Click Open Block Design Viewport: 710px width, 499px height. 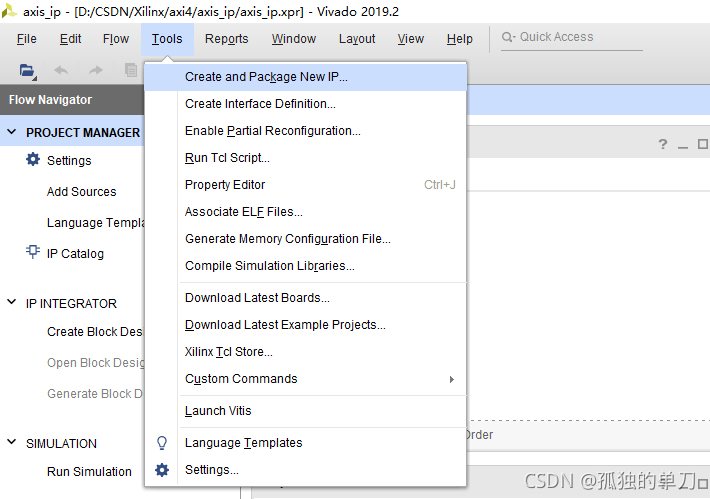(96, 363)
